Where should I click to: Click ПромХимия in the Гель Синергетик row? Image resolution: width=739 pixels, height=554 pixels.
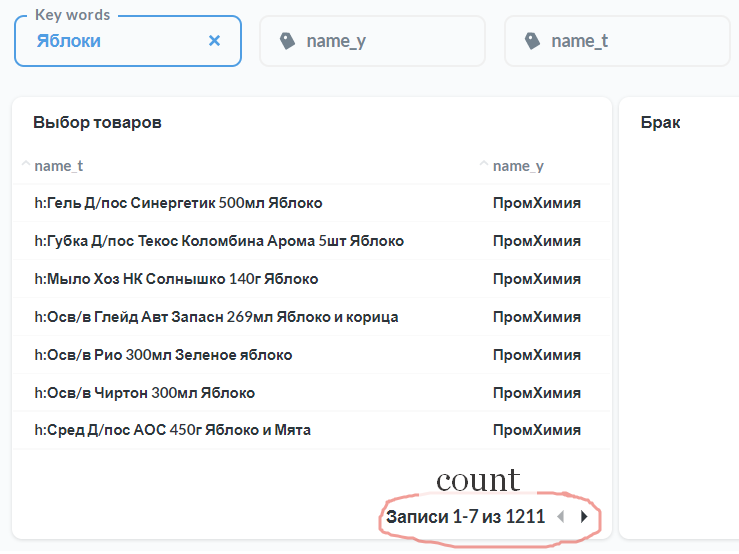[x=537, y=203]
